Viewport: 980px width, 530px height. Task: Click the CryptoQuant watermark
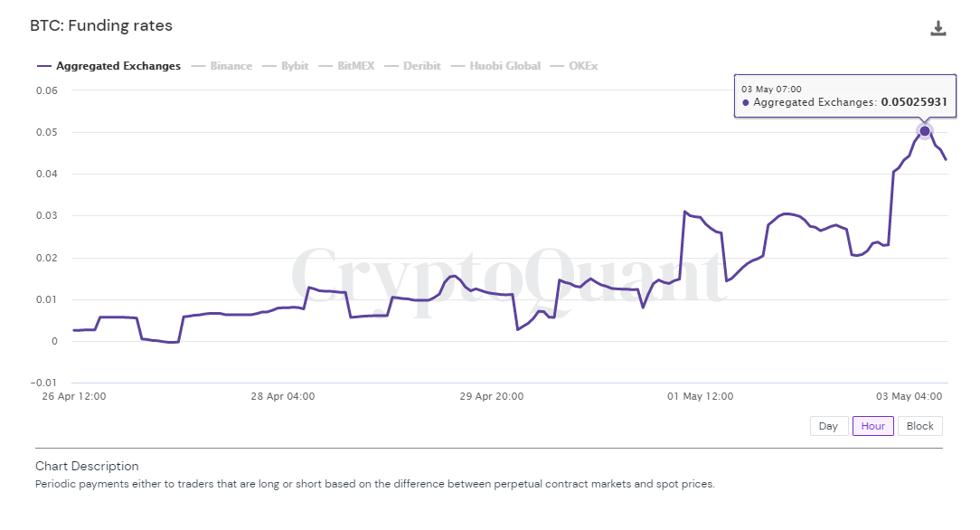pyautogui.click(x=506, y=276)
